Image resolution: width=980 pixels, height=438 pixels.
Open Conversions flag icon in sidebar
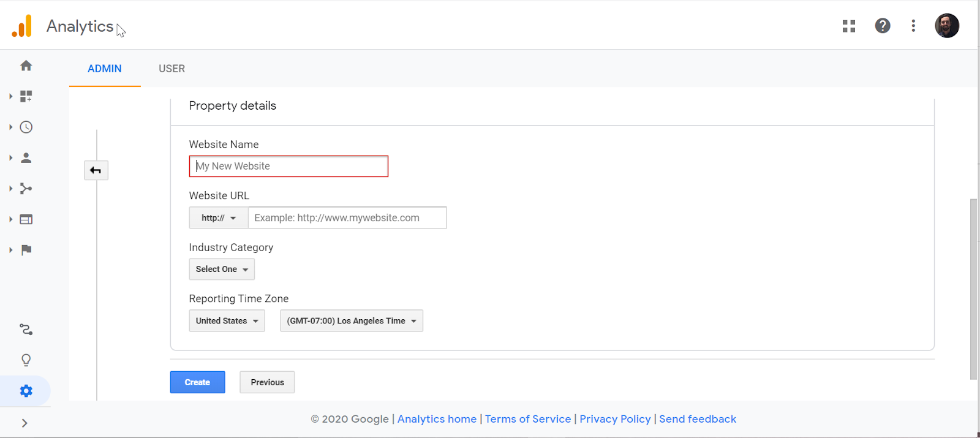[x=26, y=250]
